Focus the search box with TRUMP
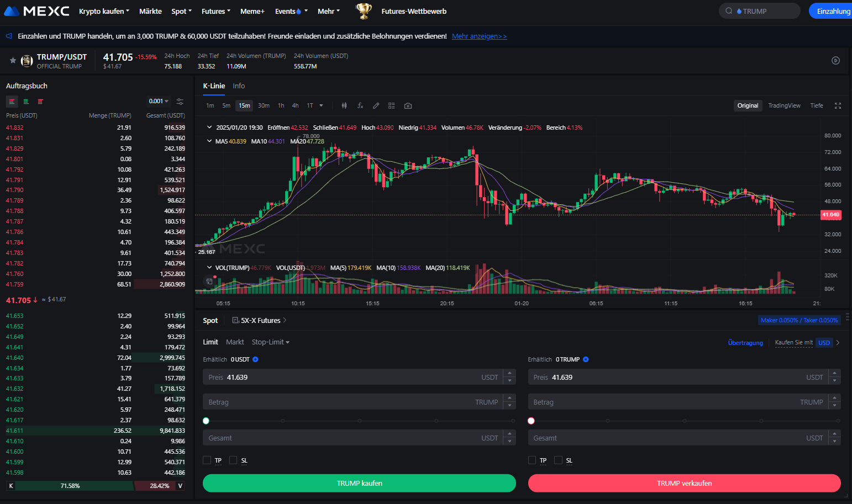852x504 pixels. coord(759,11)
